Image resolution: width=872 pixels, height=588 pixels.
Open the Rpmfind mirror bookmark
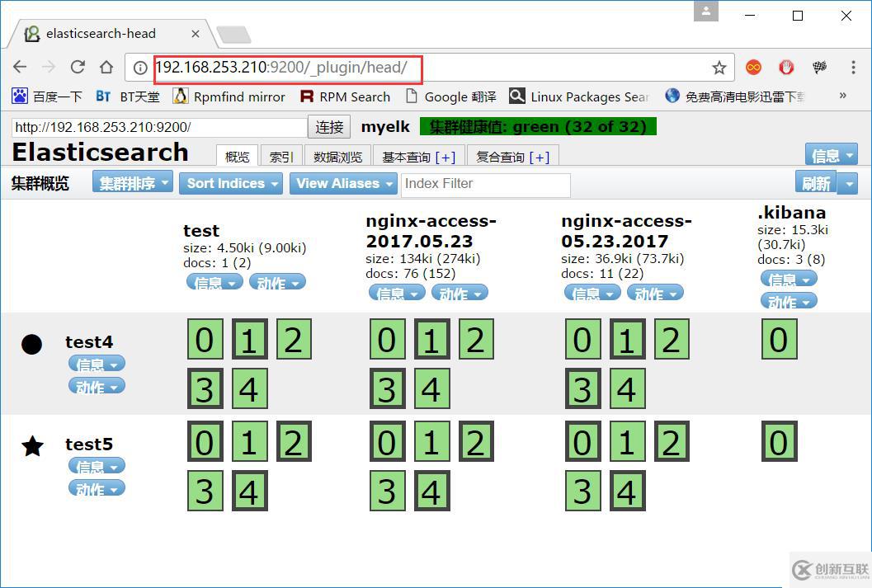[229, 96]
